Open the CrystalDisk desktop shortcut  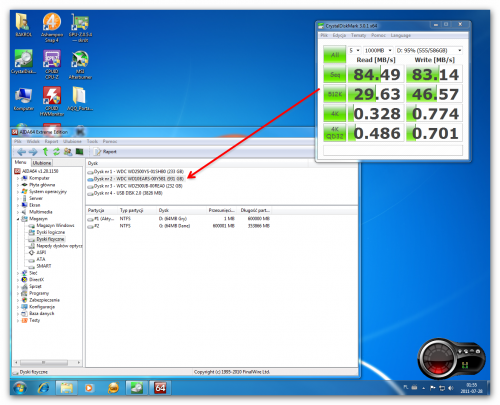23,62
